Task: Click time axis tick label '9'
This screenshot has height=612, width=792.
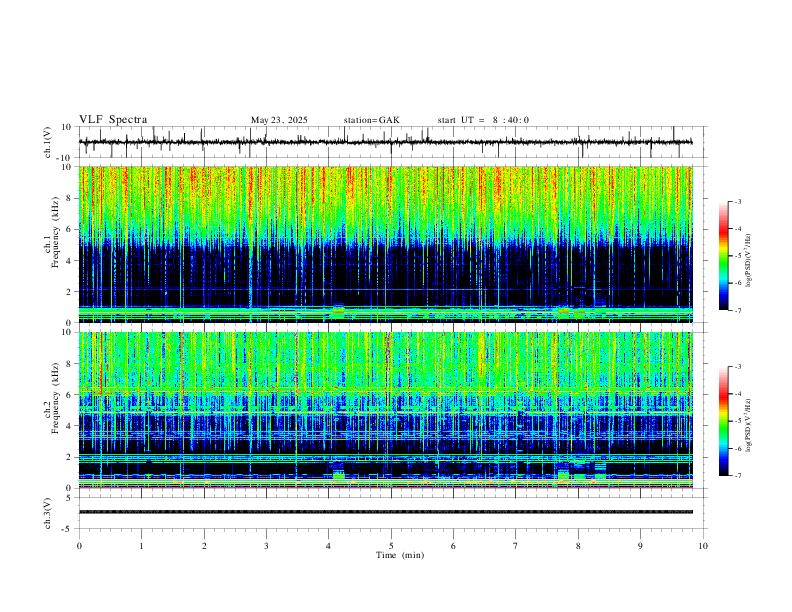Action: 640,546
